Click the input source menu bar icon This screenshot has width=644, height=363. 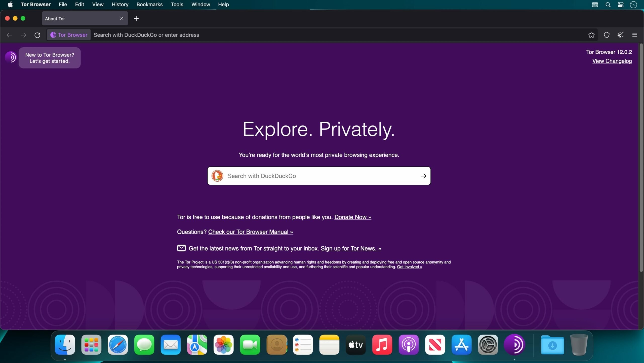click(595, 5)
